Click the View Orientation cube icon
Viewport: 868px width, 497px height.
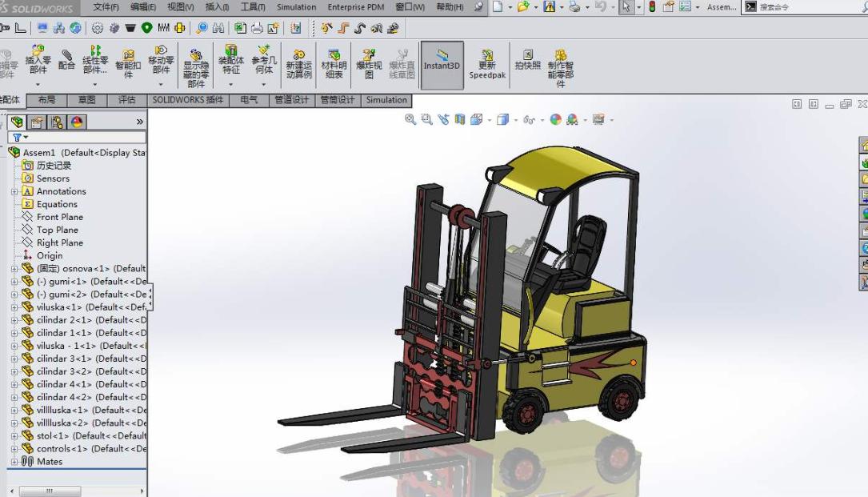coord(476,119)
